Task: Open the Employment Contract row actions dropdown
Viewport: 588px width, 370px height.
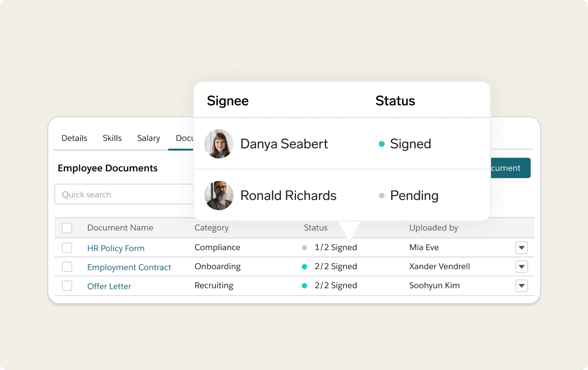Action: pos(522,267)
